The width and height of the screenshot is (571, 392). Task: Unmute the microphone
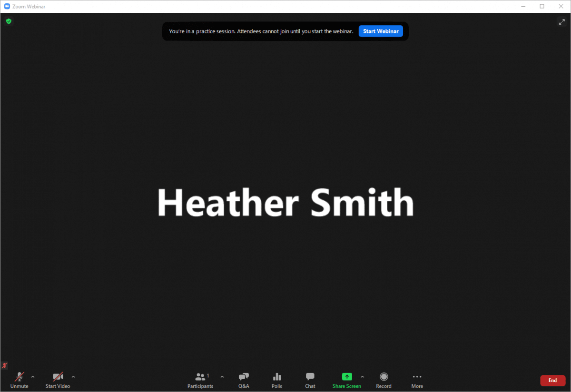[20, 380]
